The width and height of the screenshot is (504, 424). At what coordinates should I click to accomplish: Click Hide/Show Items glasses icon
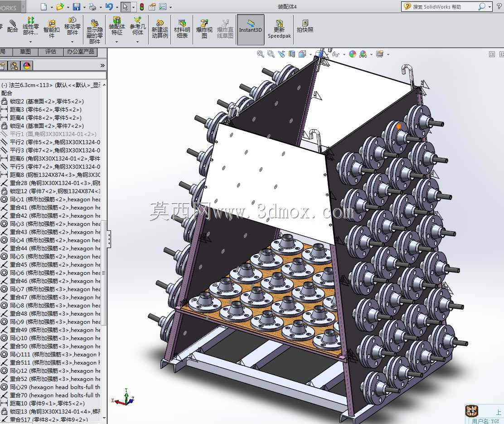[x=336, y=54]
